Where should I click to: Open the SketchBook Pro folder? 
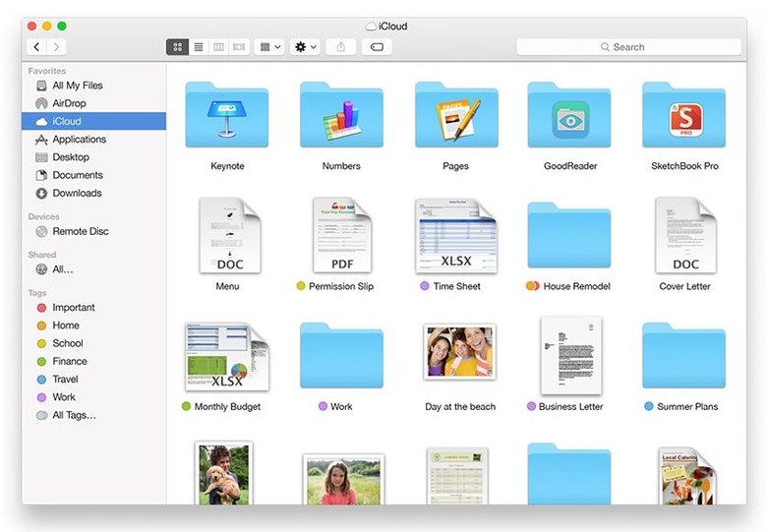pos(683,115)
